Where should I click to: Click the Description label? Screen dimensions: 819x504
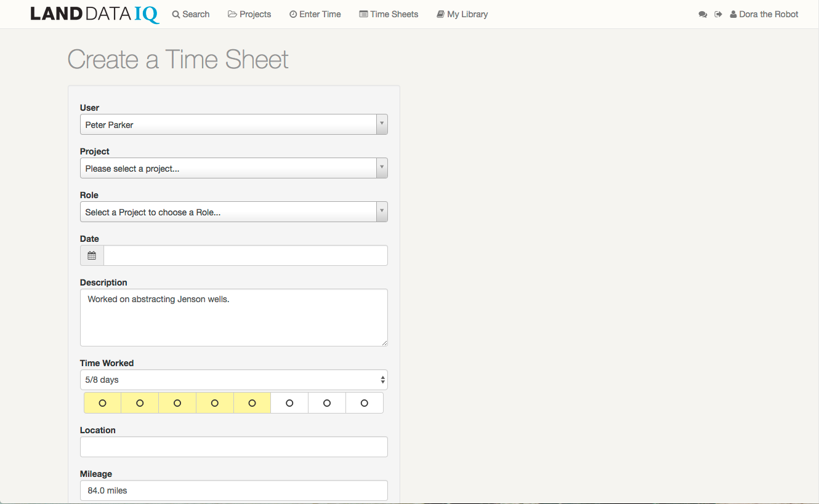pyautogui.click(x=103, y=282)
